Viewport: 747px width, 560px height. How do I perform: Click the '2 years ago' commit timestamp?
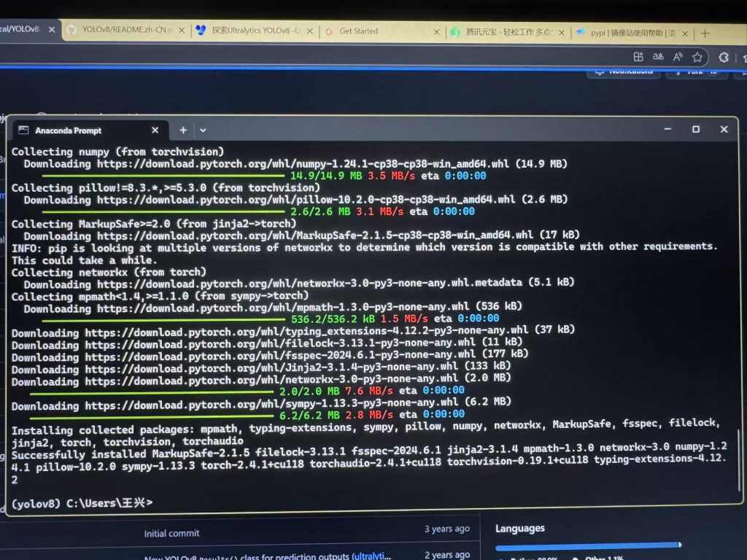[x=447, y=555]
